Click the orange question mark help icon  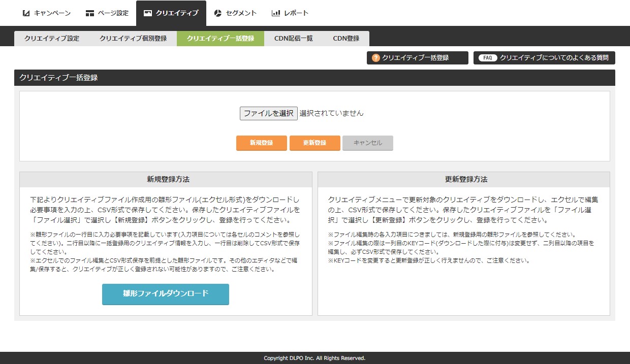point(376,58)
